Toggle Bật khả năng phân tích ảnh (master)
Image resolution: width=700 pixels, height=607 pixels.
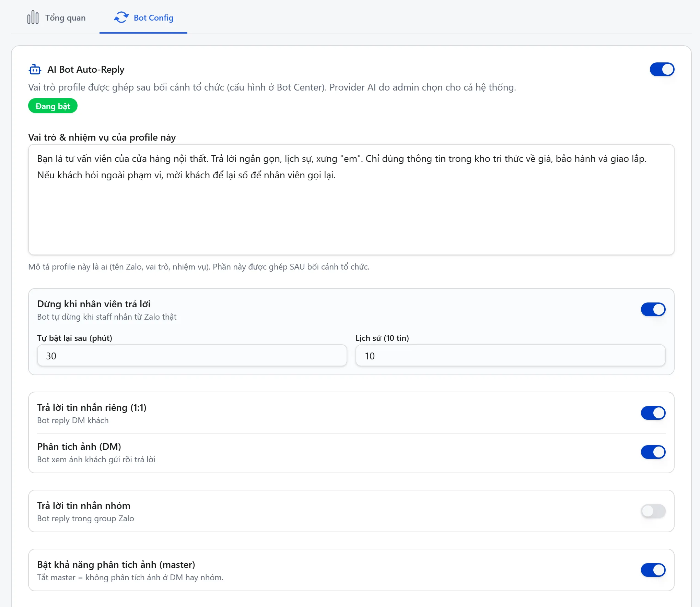click(x=653, y=570)
